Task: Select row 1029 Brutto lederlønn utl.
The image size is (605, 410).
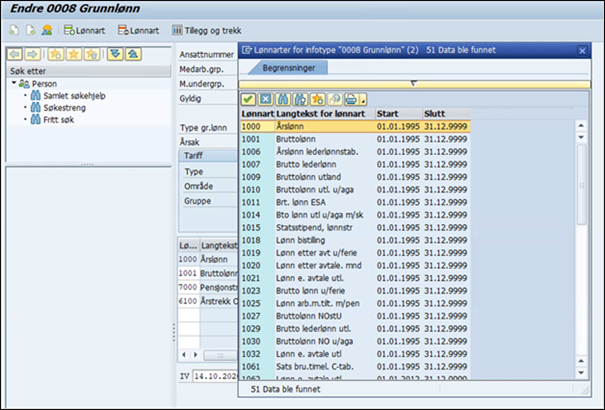Action: pyautogui.click(x=355, y=329)
